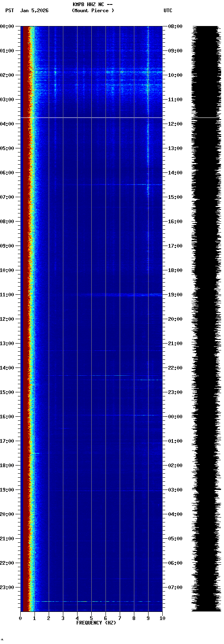Click the 10:00 UTC right-axis label

(175, 75)
